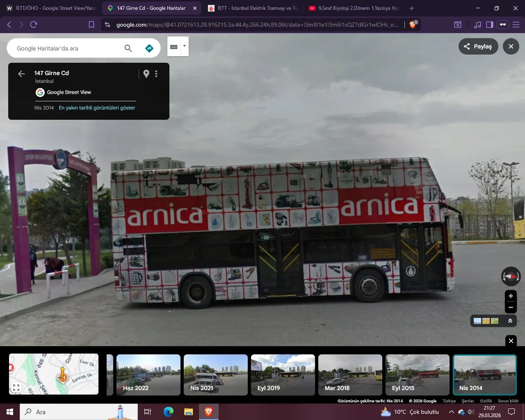Expand the map fullscreen from minimap corner
Screen dimensions: 525x420
(16, 387)
